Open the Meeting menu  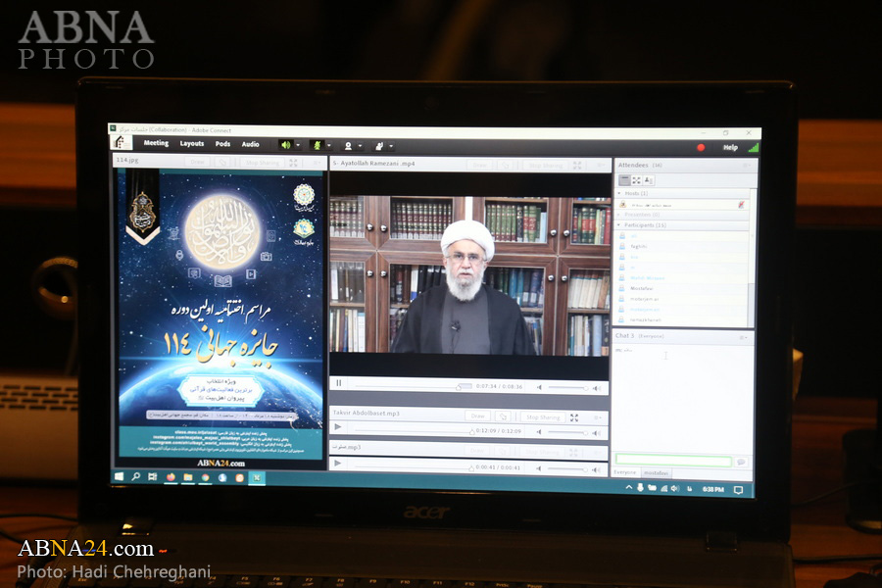coord(156,144)
